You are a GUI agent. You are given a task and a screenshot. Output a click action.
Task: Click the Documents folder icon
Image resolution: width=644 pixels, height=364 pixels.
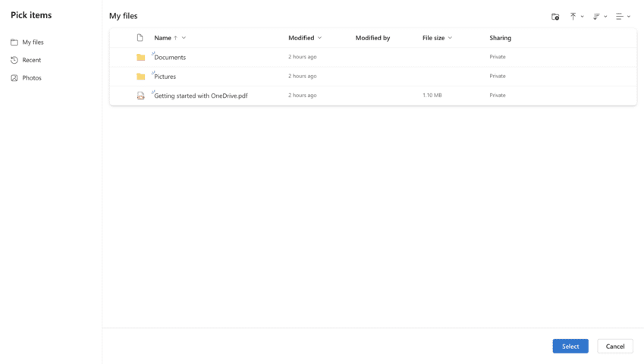pyautogui.click(x=140, y=58)
